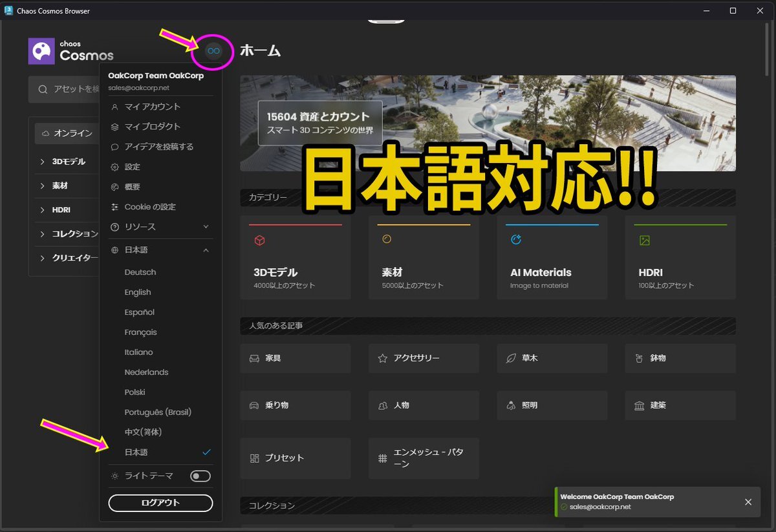This screenshot has height=532, width=776.
Task: Select the オンライン tab in sidebar
Action: (x=67, y=133)
